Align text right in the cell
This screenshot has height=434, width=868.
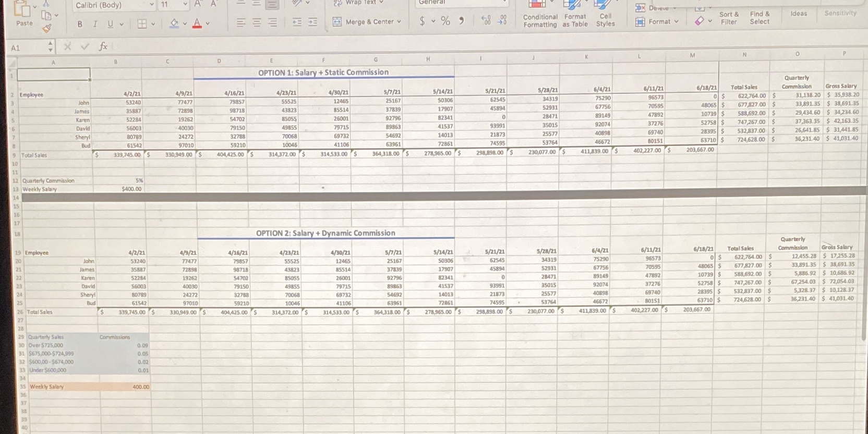[272, 22]
